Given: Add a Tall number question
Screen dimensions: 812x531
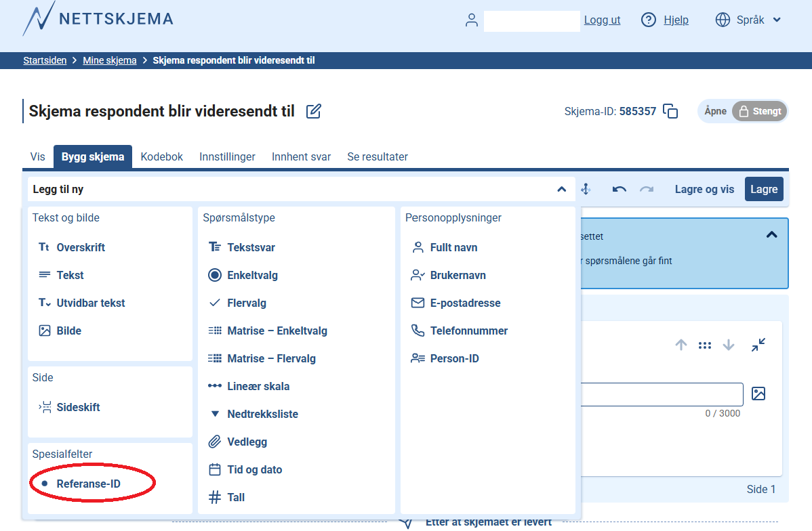Looking at the screenshot, I should (226, 497).
